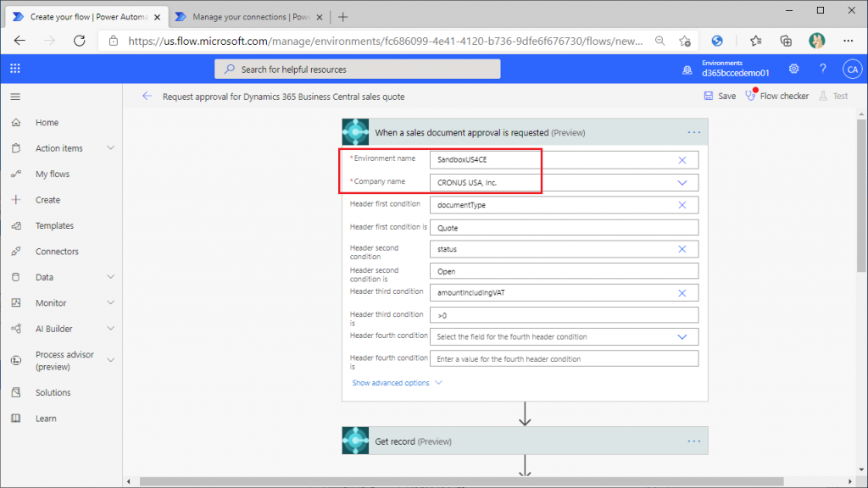The image size is (868, 488).
Task: Open the app launcher waffle icon
Action: (x=15, y=69)
